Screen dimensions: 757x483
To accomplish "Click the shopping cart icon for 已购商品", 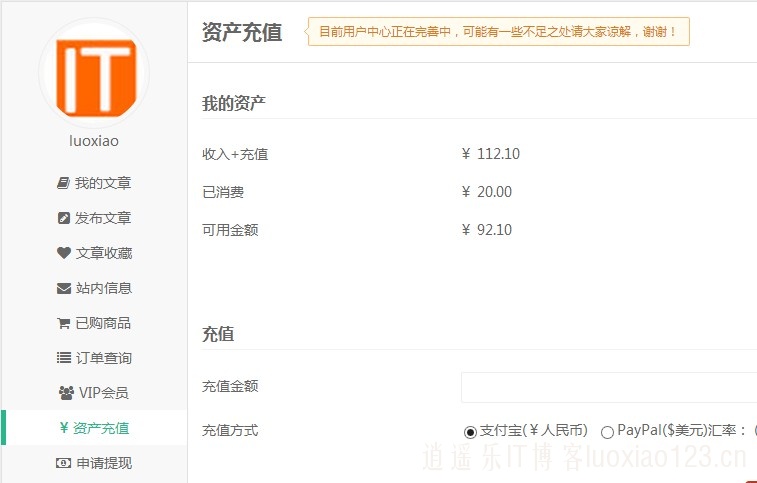I will tap(64, 323).
